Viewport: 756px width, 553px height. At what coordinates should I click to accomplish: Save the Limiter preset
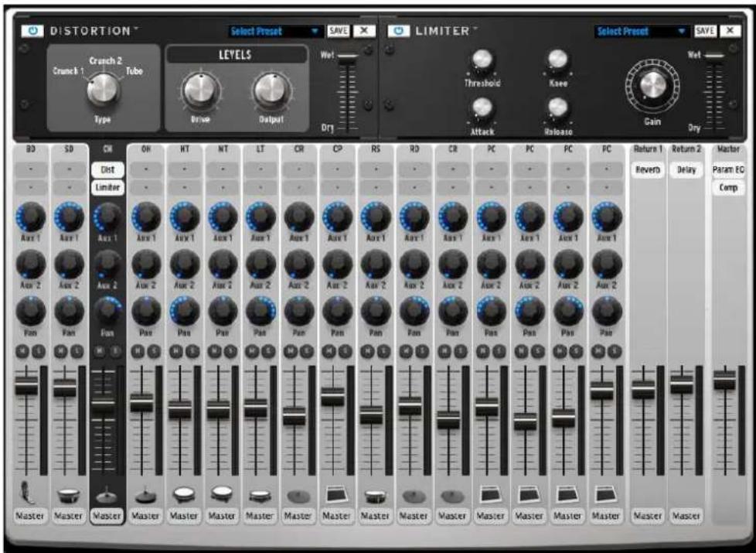click(705, 31)
